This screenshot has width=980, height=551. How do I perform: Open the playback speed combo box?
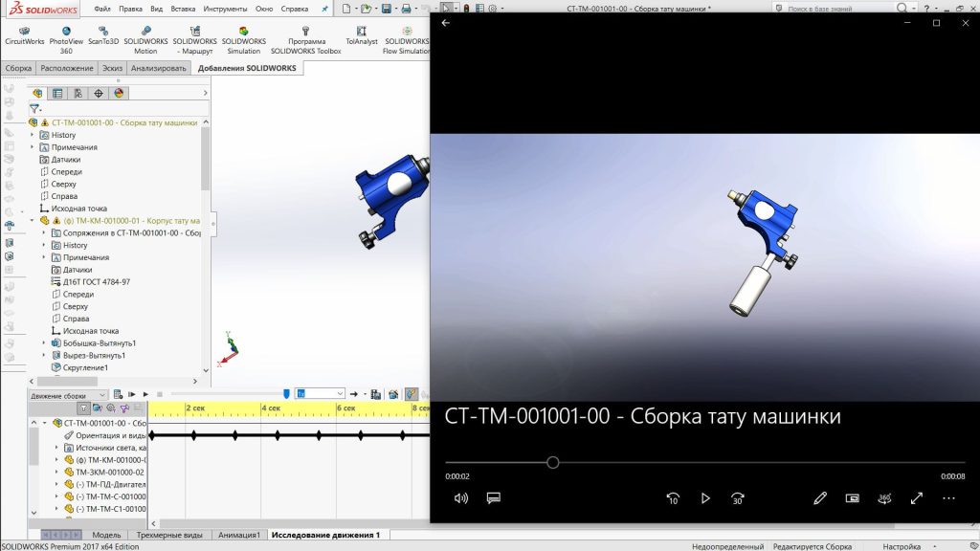pos(320,393)
